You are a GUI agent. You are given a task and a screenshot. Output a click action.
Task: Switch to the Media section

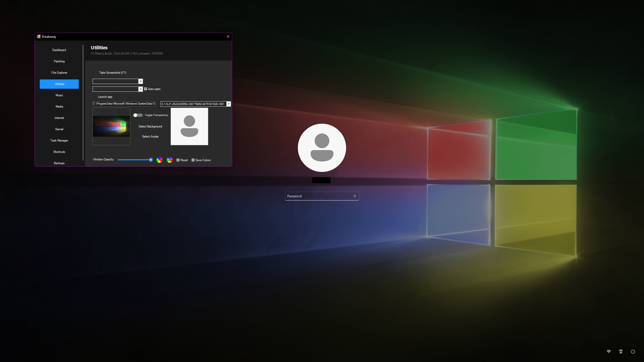click(59, 107)
